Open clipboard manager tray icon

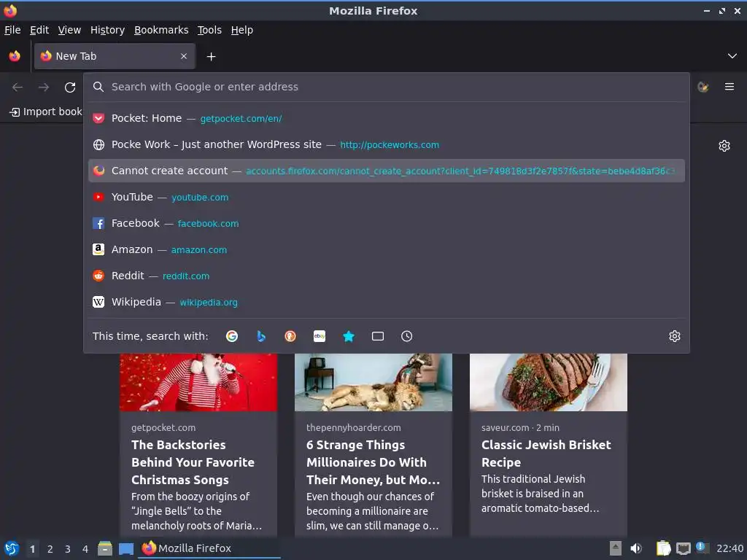coord(663,548)
